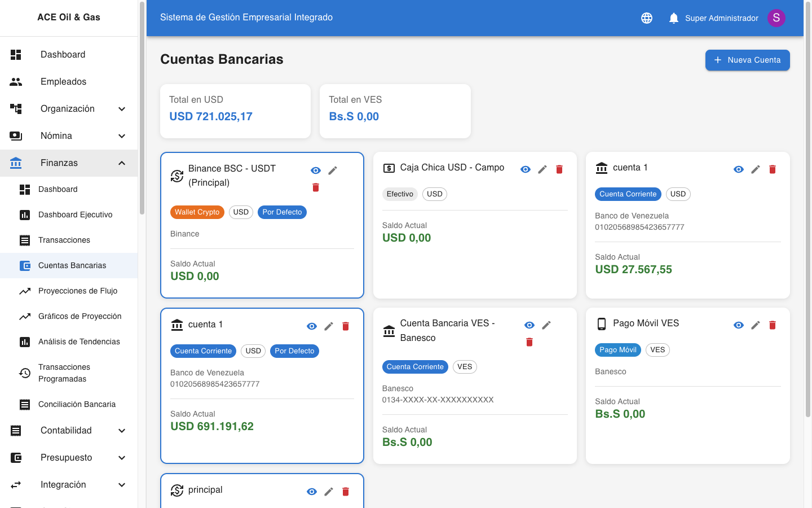View details of Binance BSC - USDT account
This screenshot has width=812, height=508.
click(x=316, y=170)
